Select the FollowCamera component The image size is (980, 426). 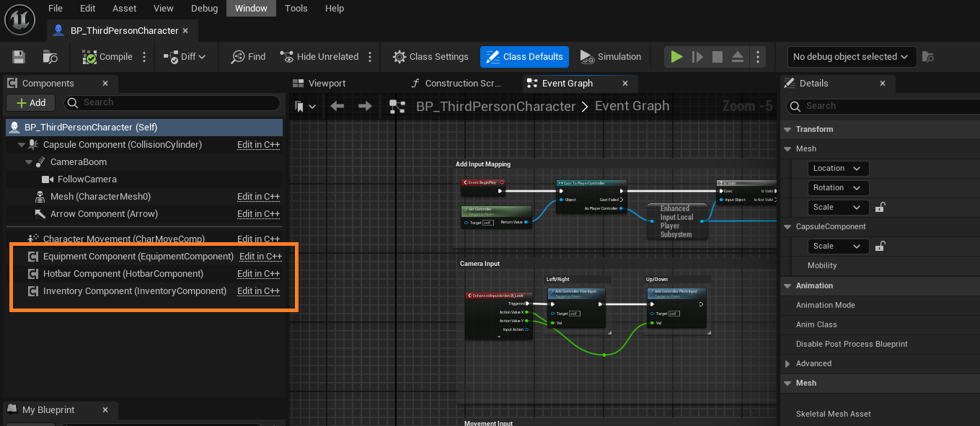(x=87, y=179)
